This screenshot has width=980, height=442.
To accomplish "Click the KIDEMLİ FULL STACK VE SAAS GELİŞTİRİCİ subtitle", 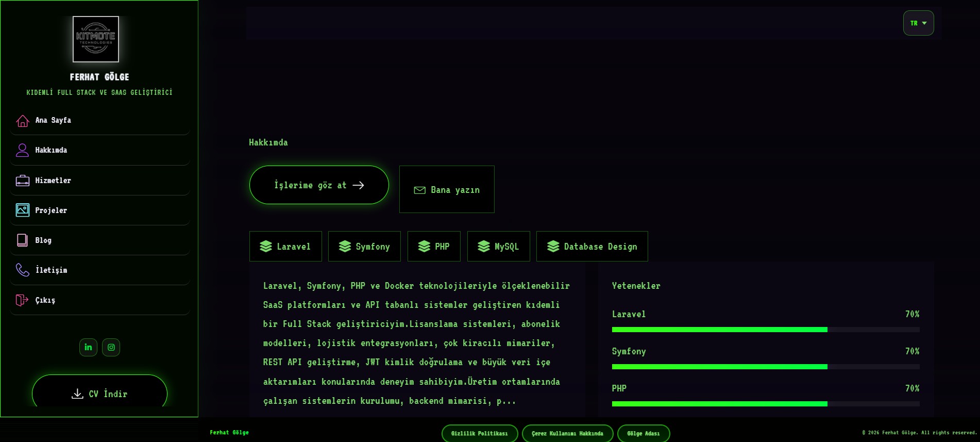I will (99, 92).
